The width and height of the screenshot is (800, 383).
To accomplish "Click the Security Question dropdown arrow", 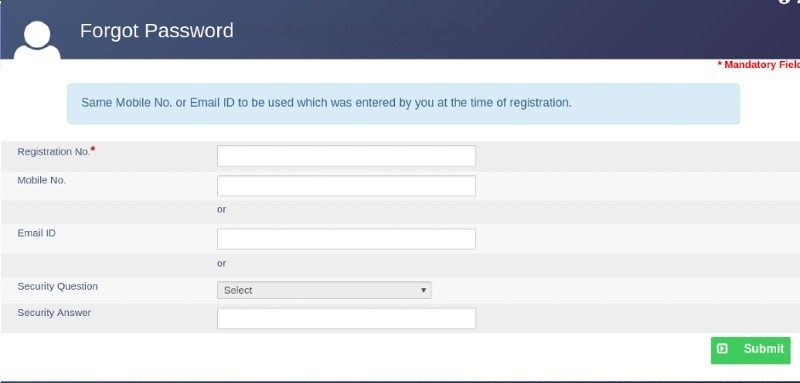I will point(423,290).
